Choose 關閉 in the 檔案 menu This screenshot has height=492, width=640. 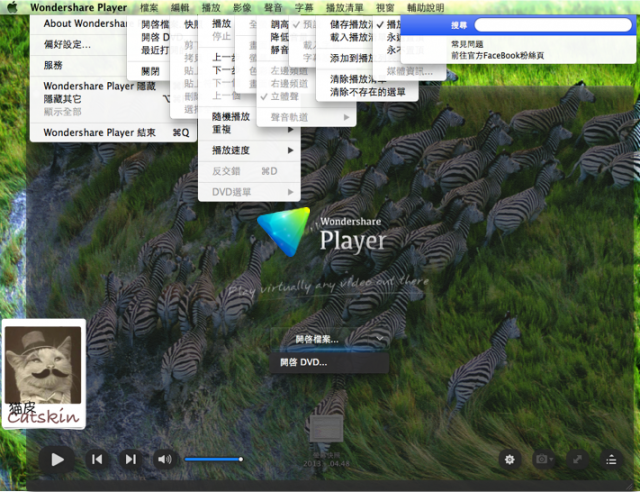150,71
